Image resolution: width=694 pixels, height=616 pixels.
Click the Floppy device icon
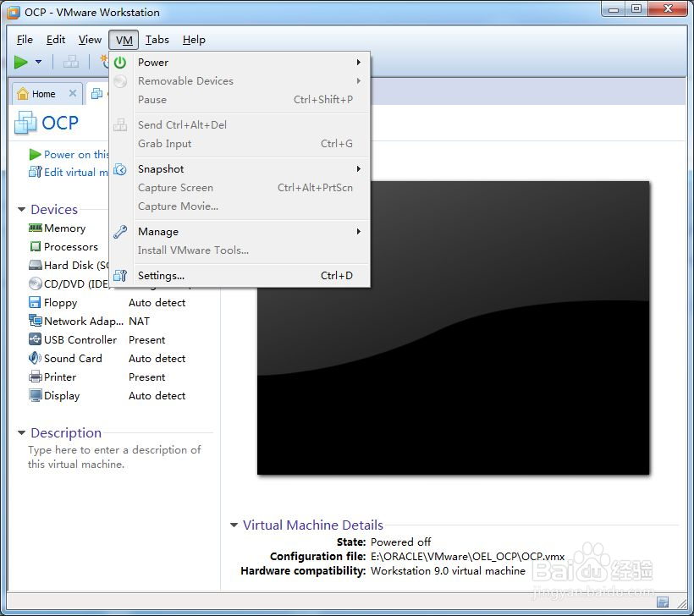click(x=35, y=302)
